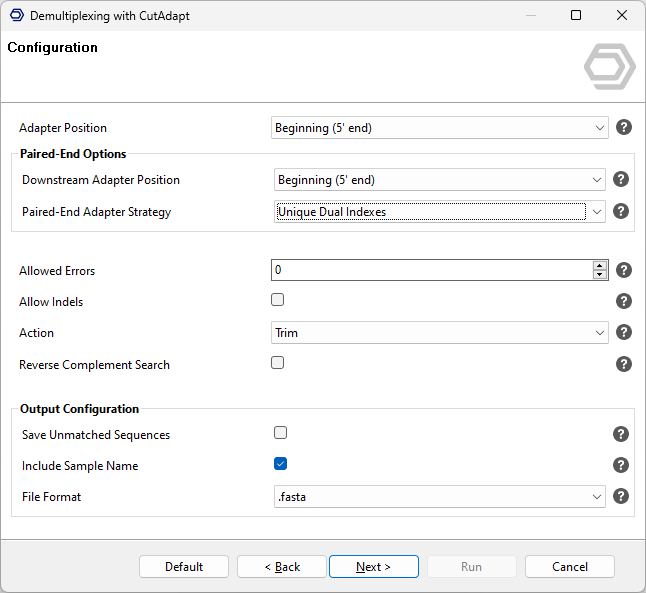Enable Save Unmatched Sequences checkbox
Screen dimensions: 646x593
point(281,433)
